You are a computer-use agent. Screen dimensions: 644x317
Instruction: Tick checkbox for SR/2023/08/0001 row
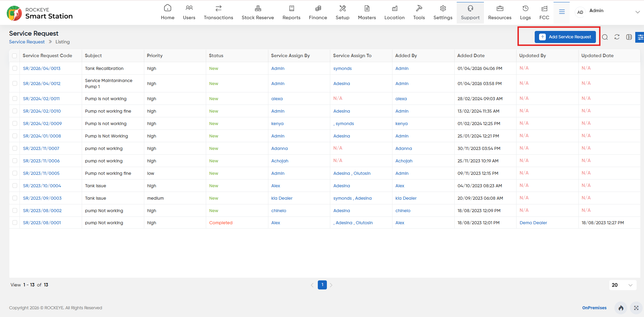pos(14,223)
